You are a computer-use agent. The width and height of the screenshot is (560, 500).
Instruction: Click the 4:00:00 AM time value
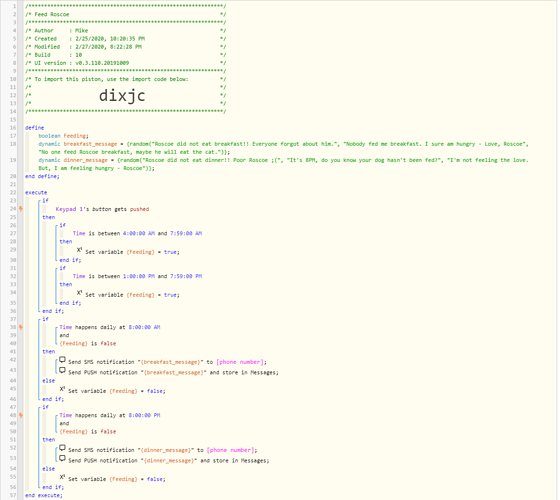tap(139, 234)
